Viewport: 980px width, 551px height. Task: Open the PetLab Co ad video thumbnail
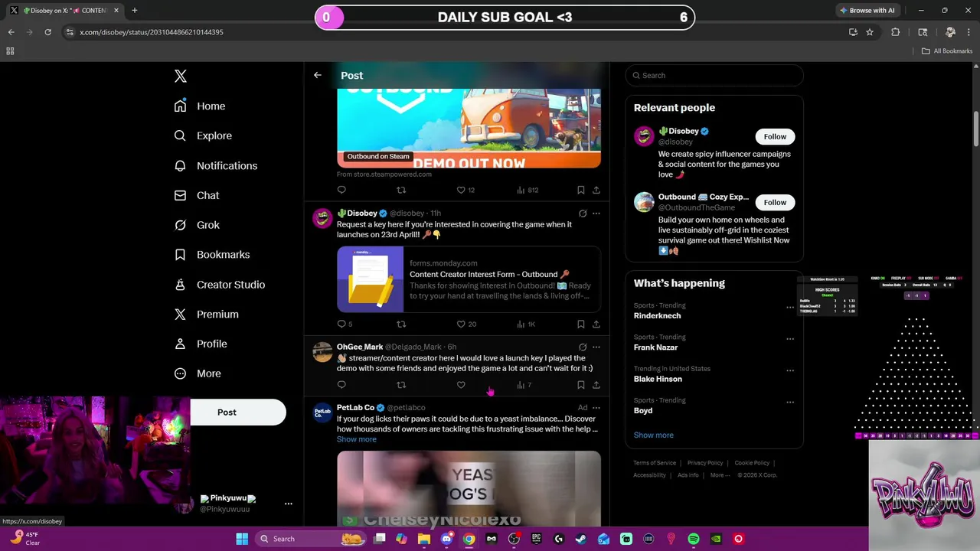coord(469,488)
